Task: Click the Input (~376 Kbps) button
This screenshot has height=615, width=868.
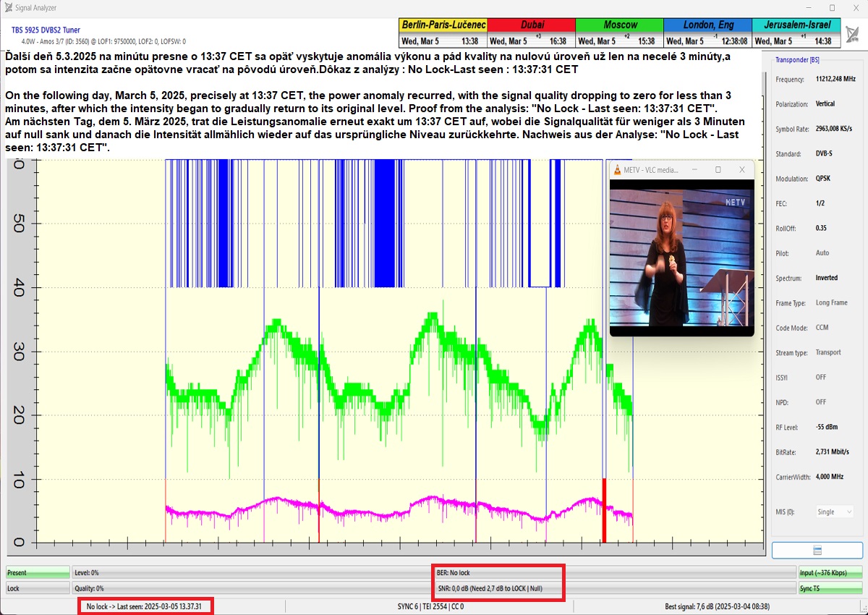Action: click(830, 572)
